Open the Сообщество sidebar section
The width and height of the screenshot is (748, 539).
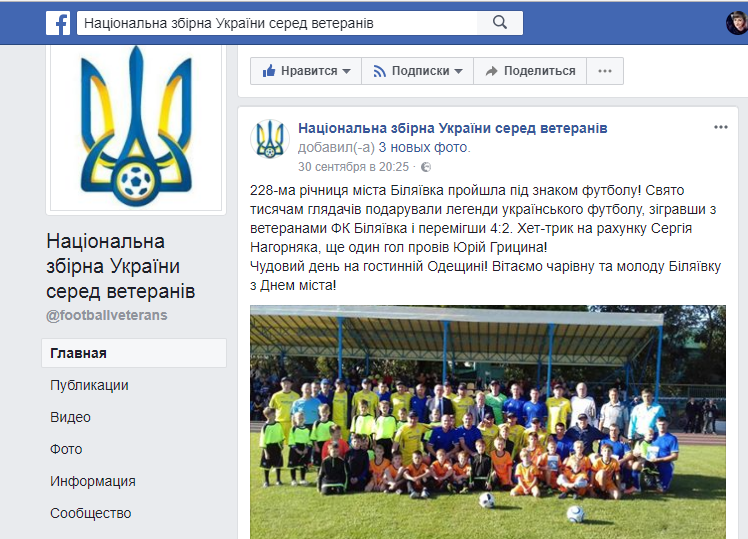point(91,513)
